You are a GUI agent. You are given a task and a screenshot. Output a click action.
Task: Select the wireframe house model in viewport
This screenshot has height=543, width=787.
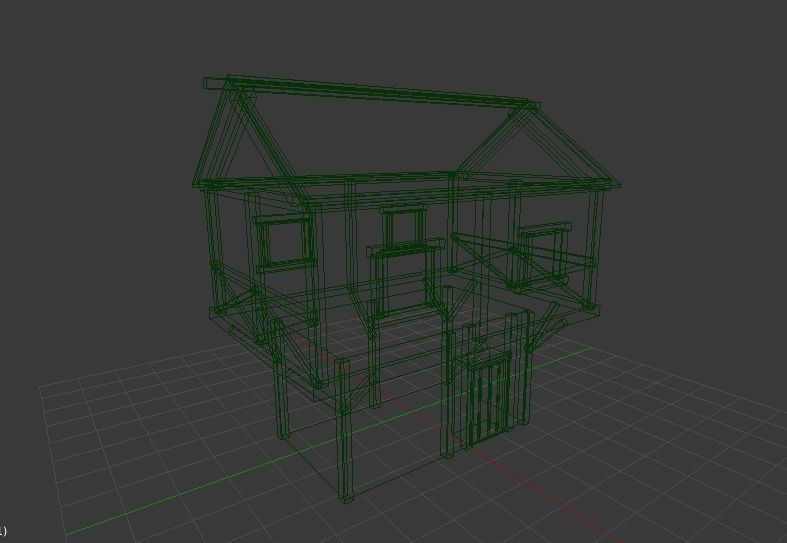coord(407,289)
